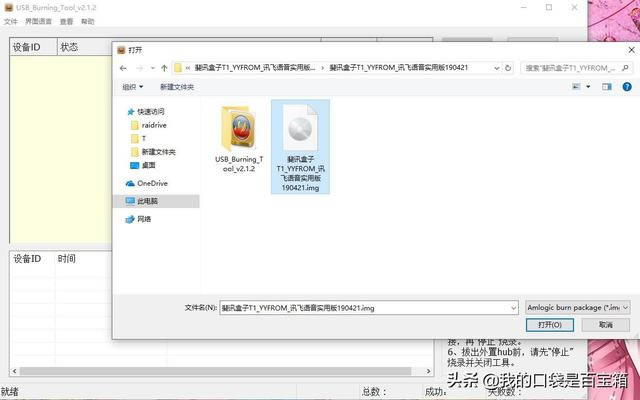Image resolution: width=640 pixels, height=400 pixels.
Task: Select the 190421.img disc image file
Action: pos(300,145)
